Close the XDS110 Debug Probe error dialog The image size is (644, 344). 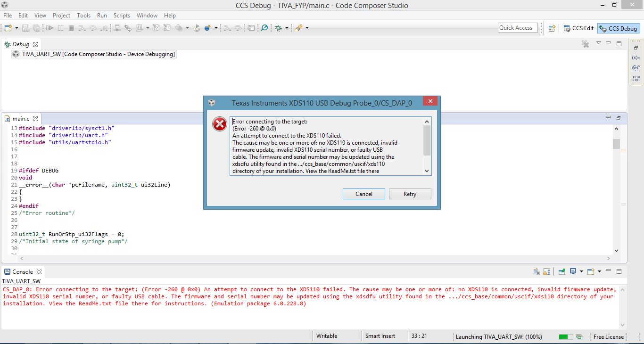click(x=430, y=102)
